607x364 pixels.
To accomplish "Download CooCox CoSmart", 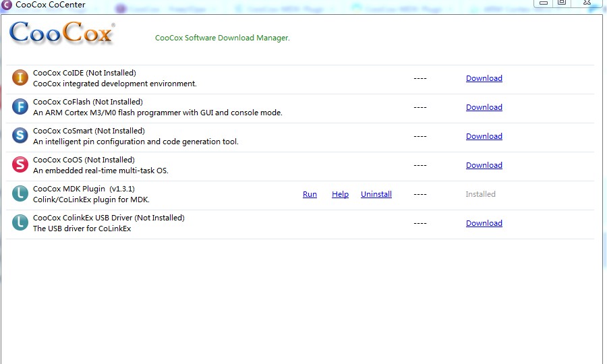I will pyautogui.click(x=484, y=136).
